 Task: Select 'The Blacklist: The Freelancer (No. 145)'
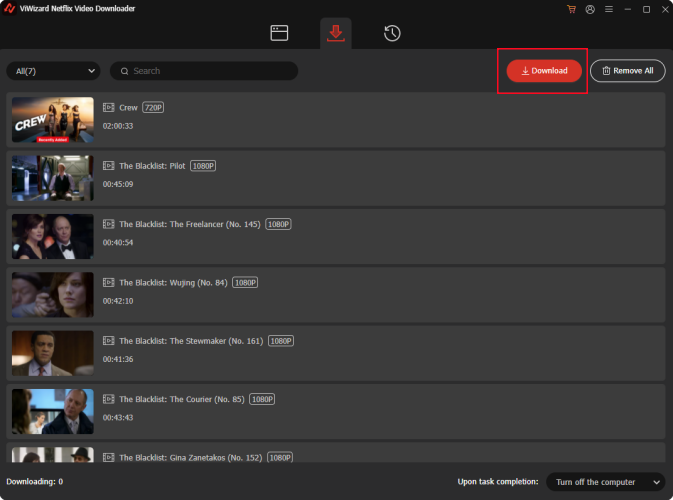pos(190,224)
